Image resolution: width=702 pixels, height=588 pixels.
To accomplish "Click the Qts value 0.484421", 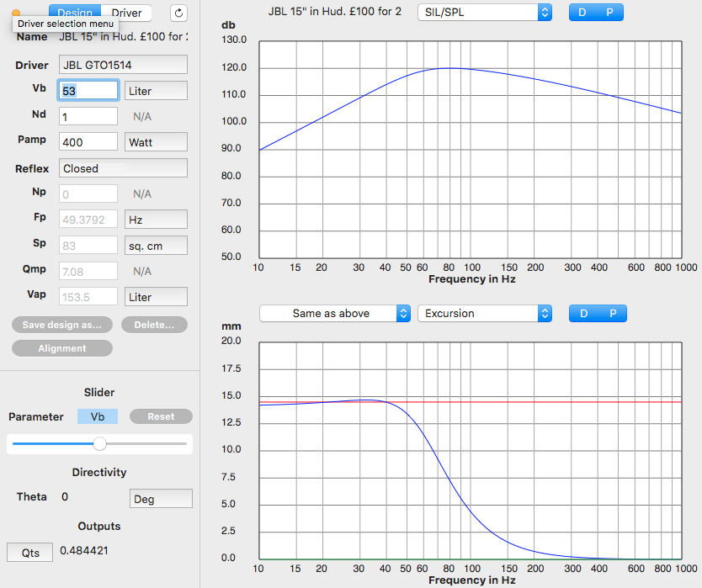I will pyautogui.click(x=84, y=551).
